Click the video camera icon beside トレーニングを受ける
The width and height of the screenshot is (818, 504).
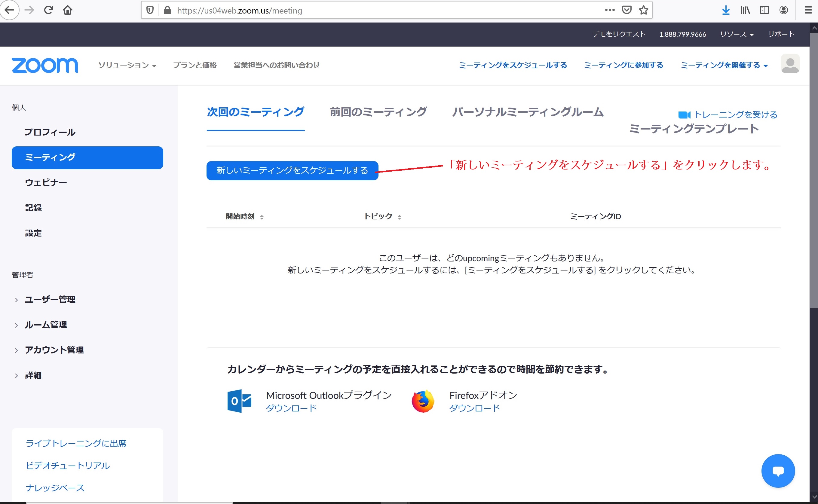pos(684,115)
